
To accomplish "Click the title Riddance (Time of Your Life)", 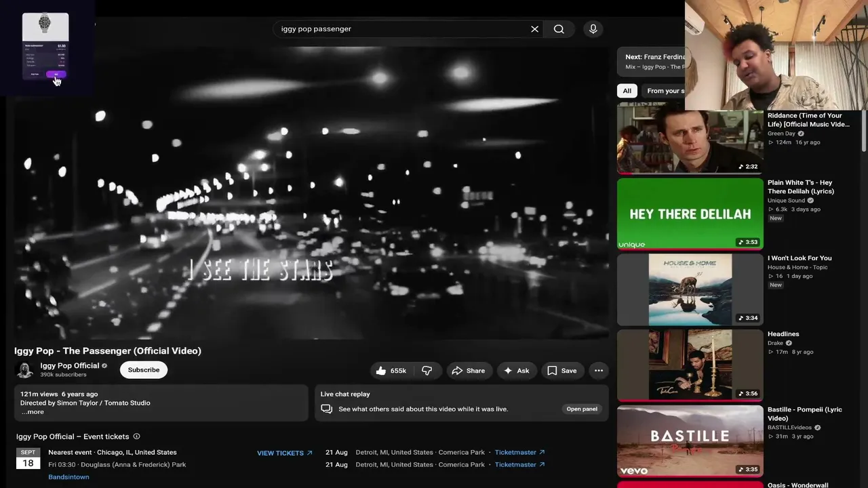I will coord(808,120).
